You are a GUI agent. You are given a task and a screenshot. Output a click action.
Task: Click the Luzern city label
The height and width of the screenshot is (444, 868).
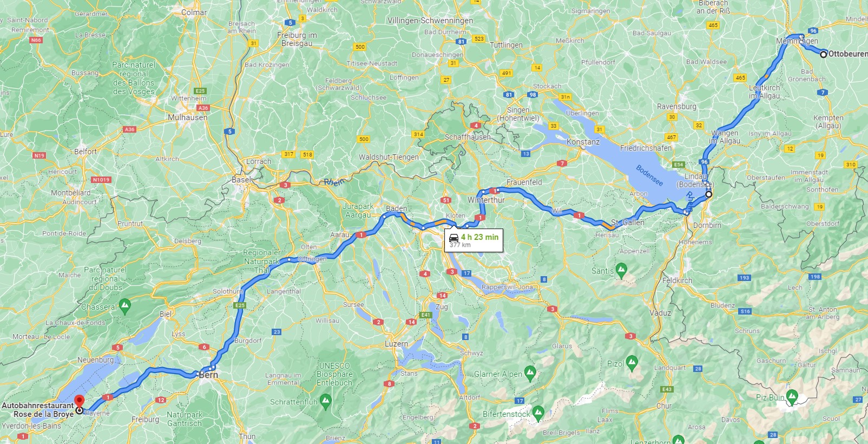[396, 344]
